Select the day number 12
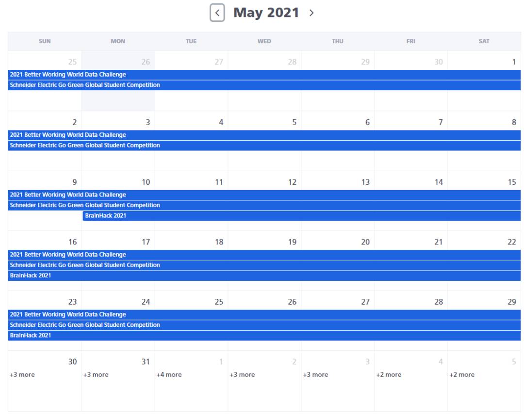The image size is (524, 420). [292, 182]
